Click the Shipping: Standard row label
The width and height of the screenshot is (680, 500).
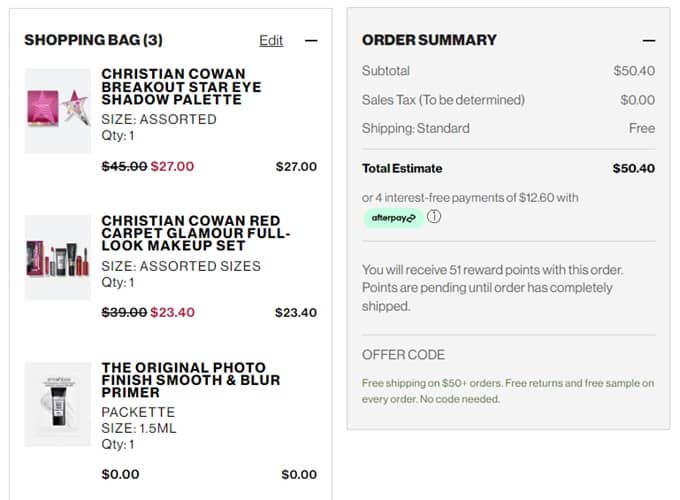tap(415, 128)
